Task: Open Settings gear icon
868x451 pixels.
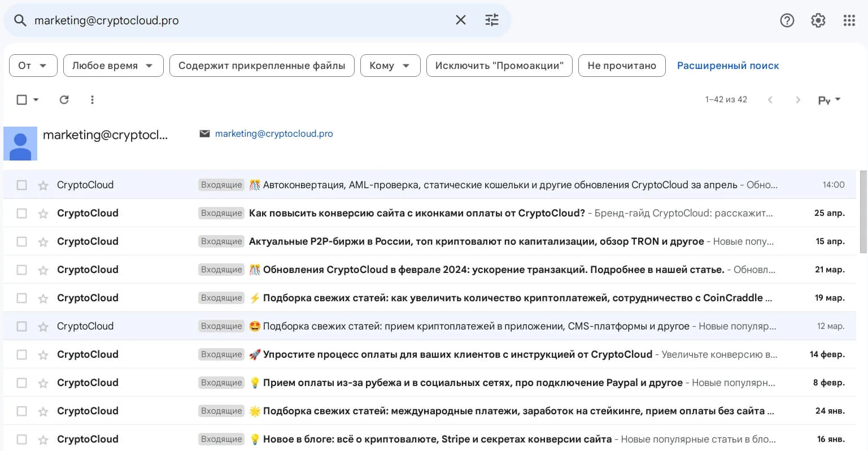Action: pyautogui.click(x=818, y=20)
